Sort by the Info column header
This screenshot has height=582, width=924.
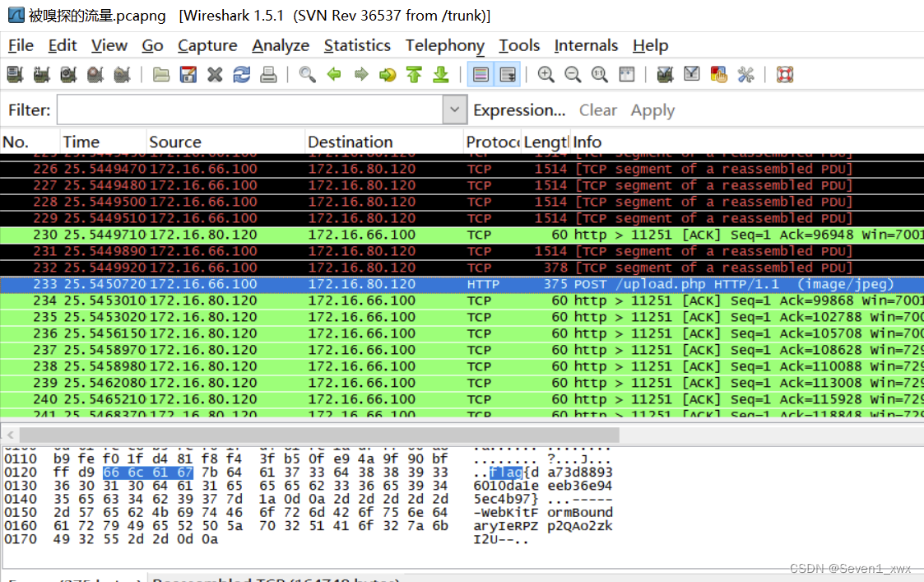[x=747, y=142]
